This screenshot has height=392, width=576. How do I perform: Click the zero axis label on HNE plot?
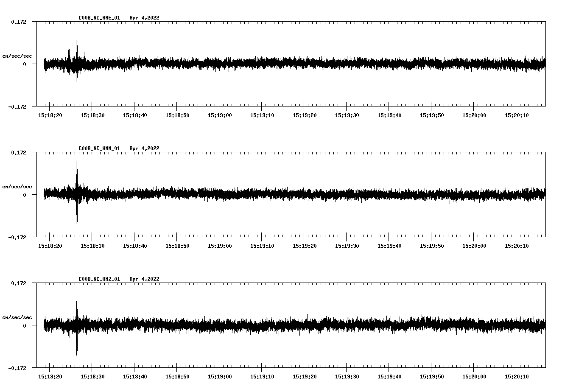[25, 64]
